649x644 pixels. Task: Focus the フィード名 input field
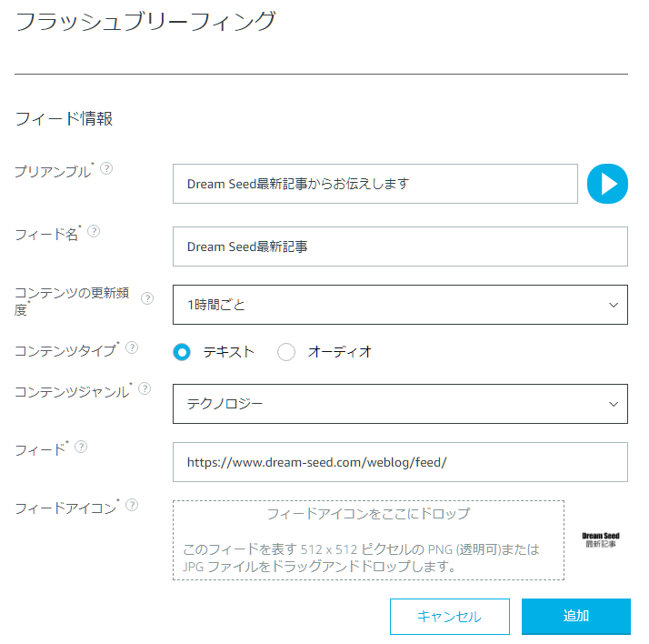pos(400,247)
